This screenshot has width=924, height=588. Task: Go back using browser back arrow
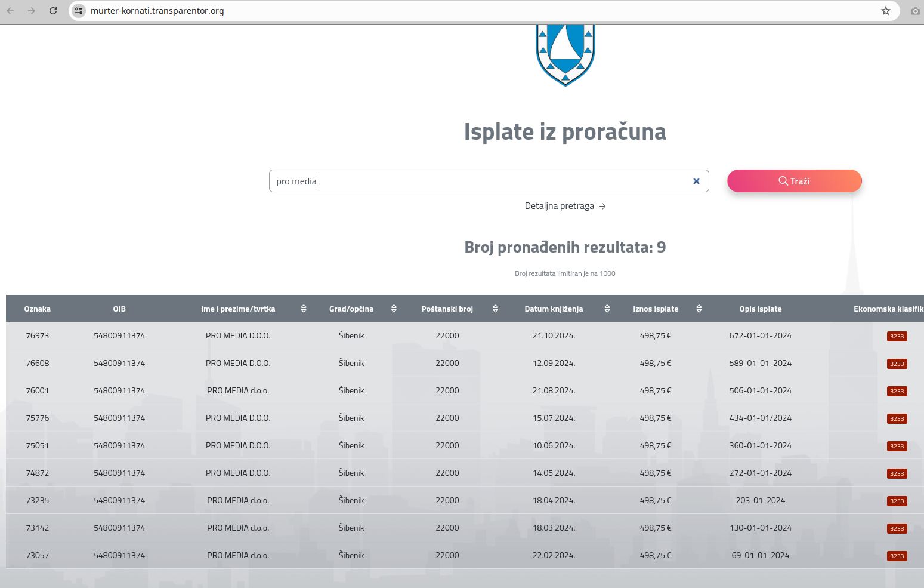[11, 11]
